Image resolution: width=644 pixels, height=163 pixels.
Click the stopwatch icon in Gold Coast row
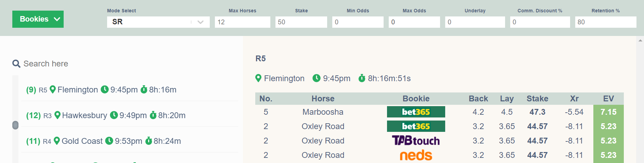point(149,141)
